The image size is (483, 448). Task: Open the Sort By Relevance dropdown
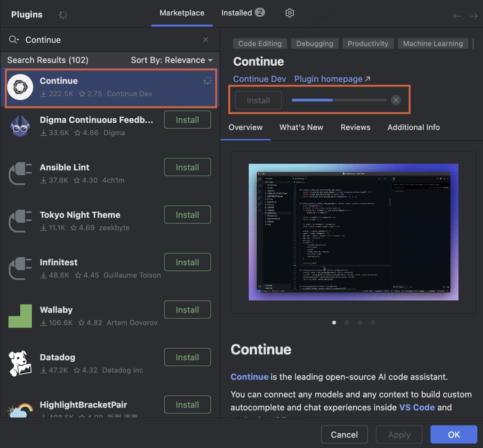click(x=172, y=60)
